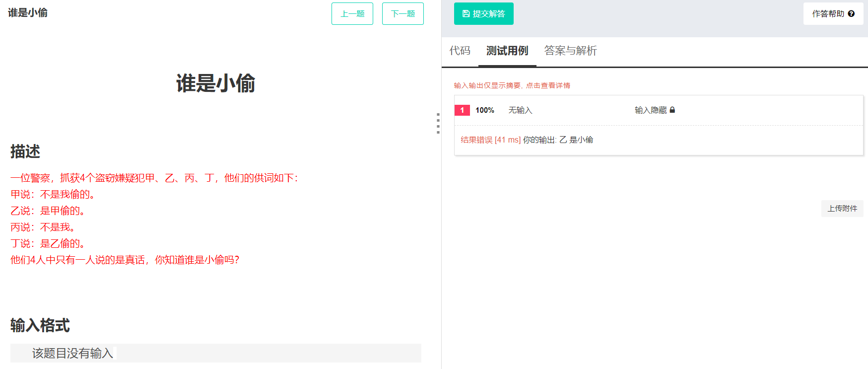Click the sentence starting 一位警察

pos(154,178)
